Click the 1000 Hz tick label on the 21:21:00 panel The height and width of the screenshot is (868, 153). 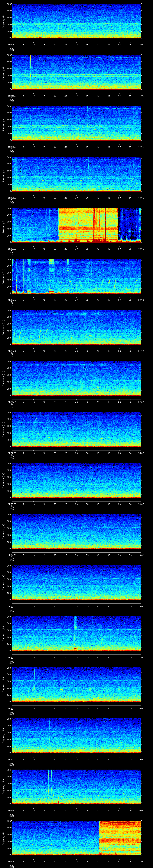8,362
